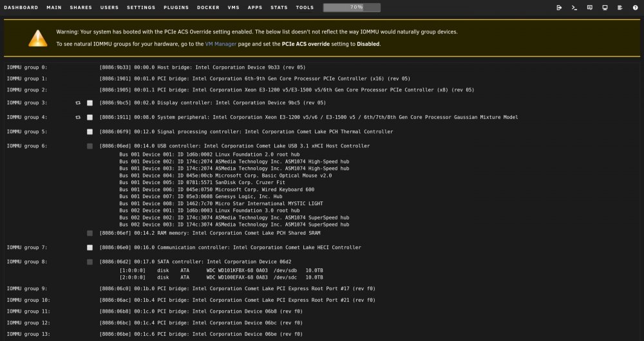The width and height of the screenshot is (644, 341).
Task: Toggle the SATA controller 06d2 checkbox
Action: click(x=90, y=262)
